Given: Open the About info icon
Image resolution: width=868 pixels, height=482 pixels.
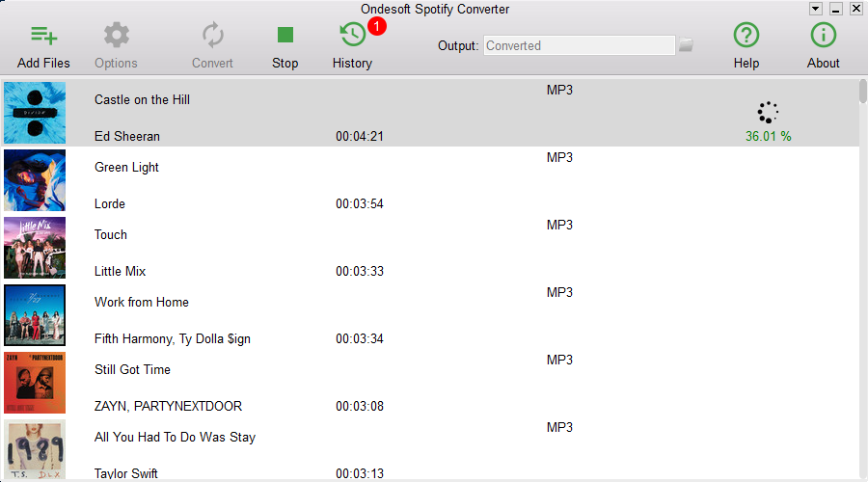Looking at the screenshot, I should click(x=824, y=35).
